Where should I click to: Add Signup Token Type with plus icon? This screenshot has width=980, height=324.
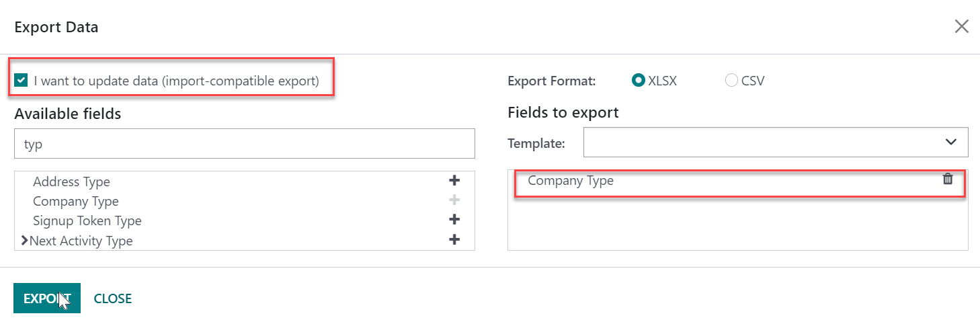coord(454,220)
